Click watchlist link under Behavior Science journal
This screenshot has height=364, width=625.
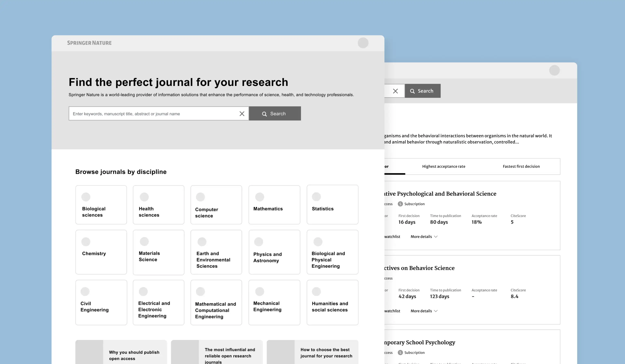(392, 311)
